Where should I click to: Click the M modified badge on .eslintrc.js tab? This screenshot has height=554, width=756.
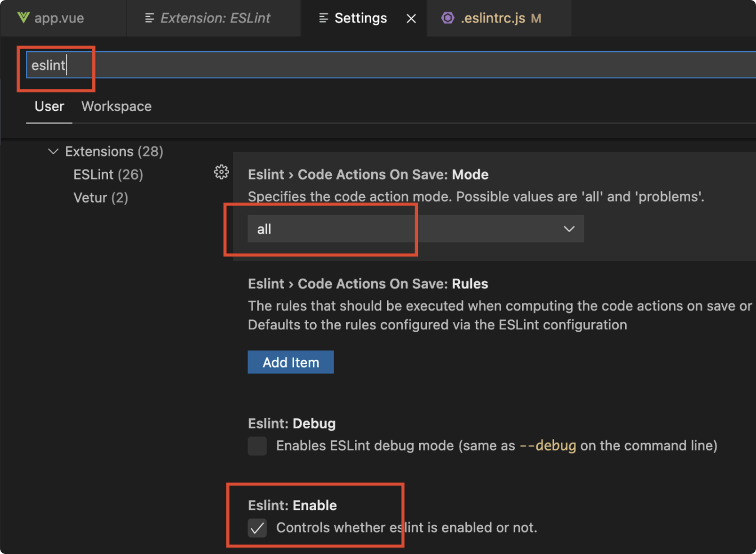point(536,19)
